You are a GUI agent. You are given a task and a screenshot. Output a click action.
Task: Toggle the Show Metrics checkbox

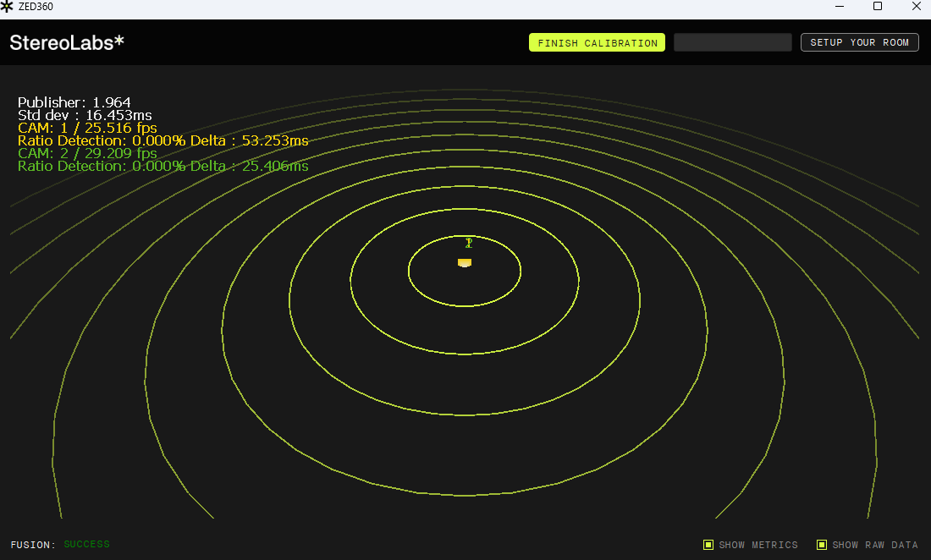pos(708,545)
